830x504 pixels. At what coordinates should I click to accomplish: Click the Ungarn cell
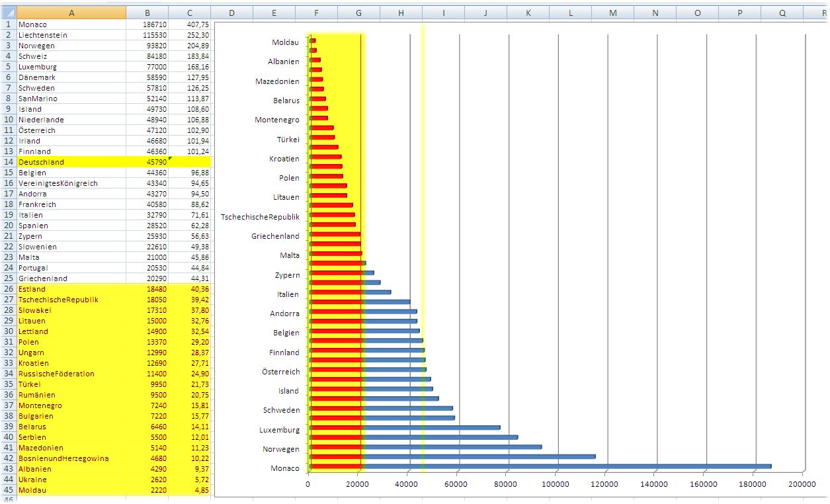(71, 353)
